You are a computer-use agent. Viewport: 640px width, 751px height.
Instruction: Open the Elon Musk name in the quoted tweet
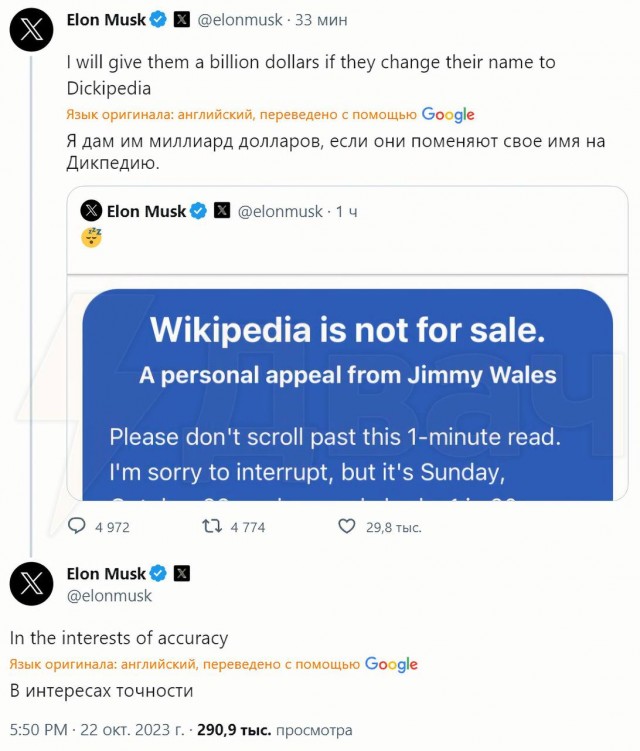tap(146, 210)
